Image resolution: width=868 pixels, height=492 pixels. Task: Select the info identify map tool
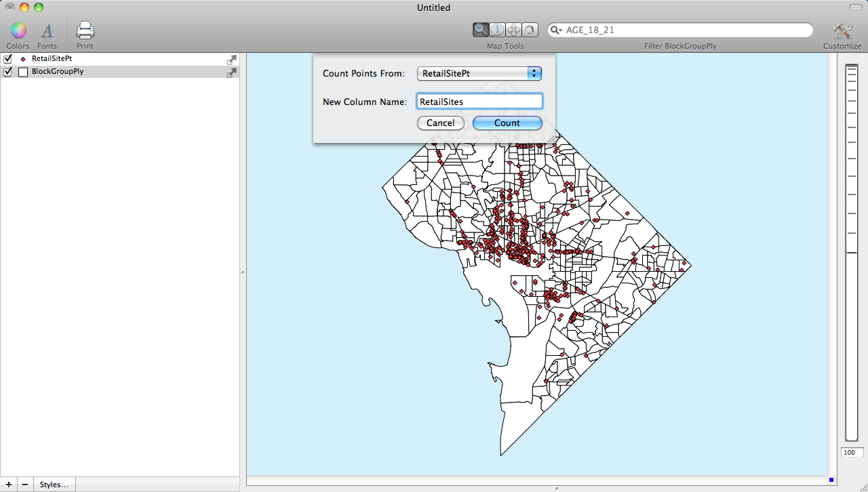[x=497, y=30]
